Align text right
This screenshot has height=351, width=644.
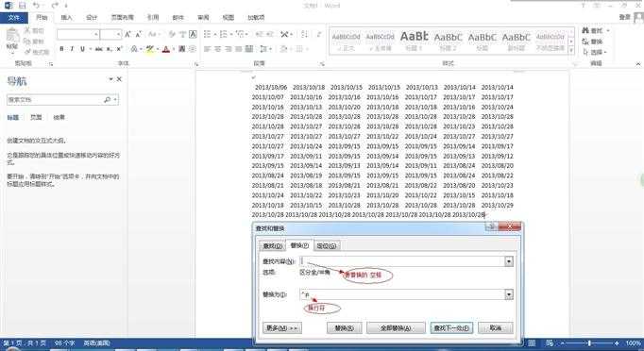(x=228, y=49)
